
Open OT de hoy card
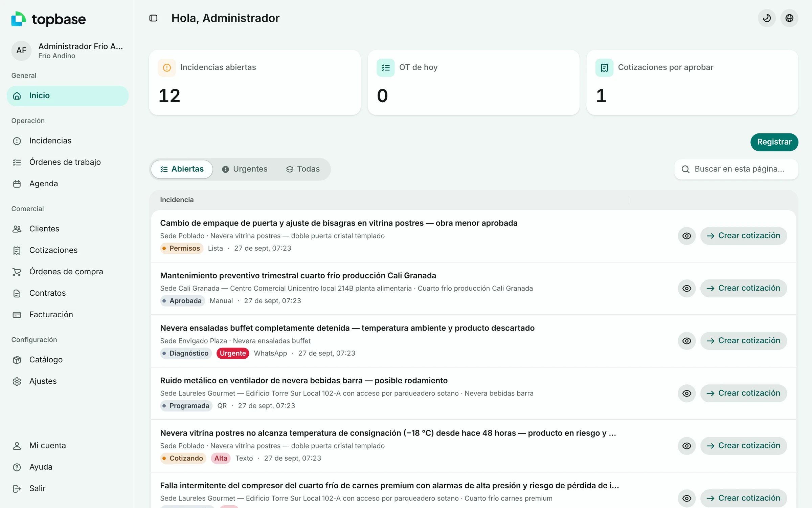pos(473,82)
